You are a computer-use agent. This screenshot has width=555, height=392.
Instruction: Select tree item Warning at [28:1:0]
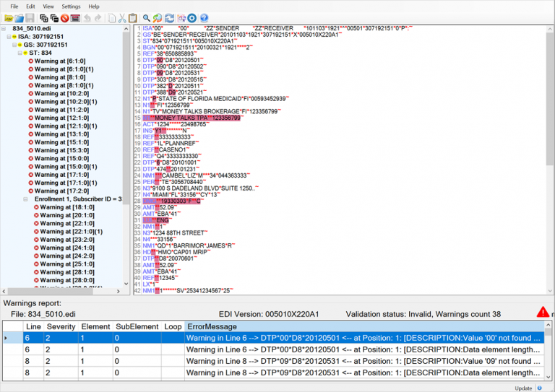click(x=67, y=272)
